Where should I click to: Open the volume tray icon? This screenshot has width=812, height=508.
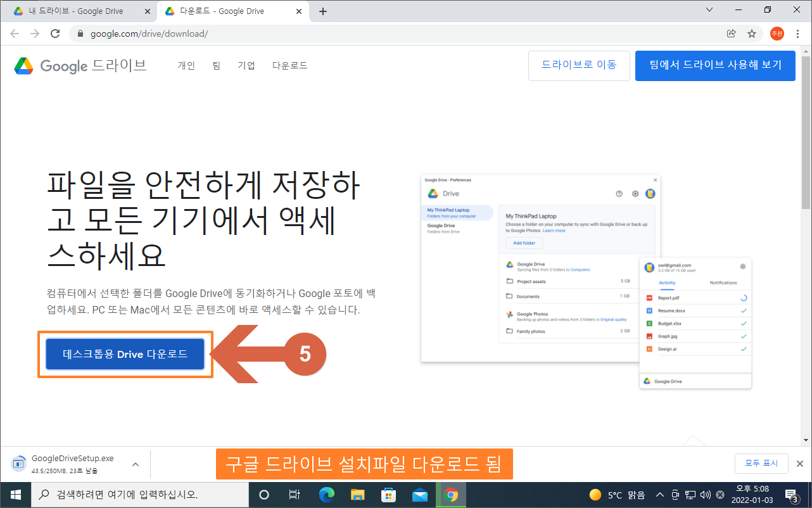point(706,495)
